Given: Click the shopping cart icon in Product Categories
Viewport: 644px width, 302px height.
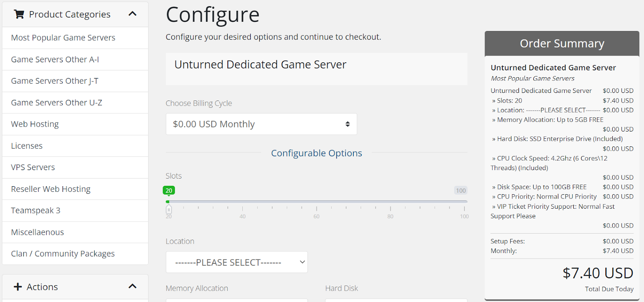Looking at the screenshot, I should click(19, 14).
